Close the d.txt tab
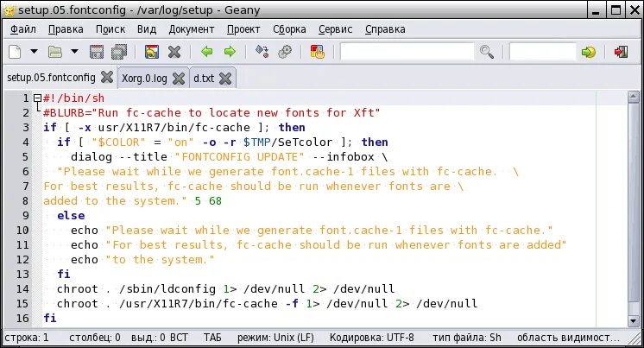The height and width of the screenshot is (348, 644). point(225,78)
